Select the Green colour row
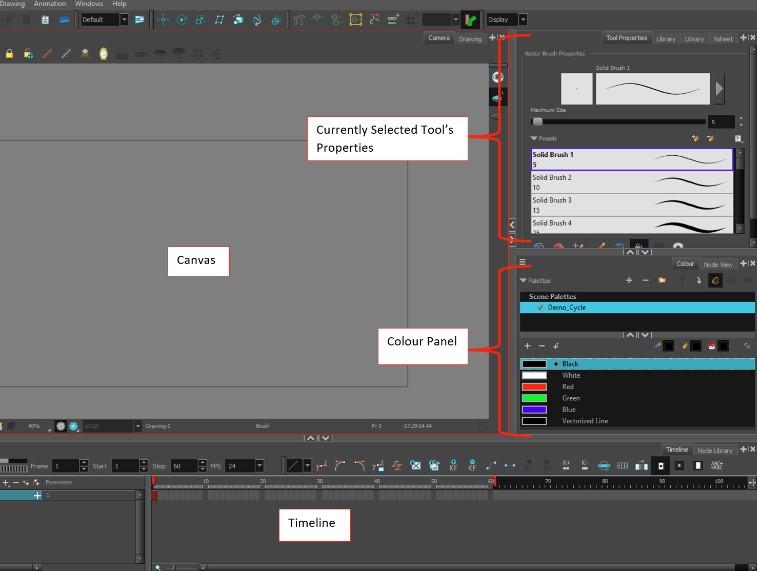Screen dimensions: 757x571 [x=637, y=398]
